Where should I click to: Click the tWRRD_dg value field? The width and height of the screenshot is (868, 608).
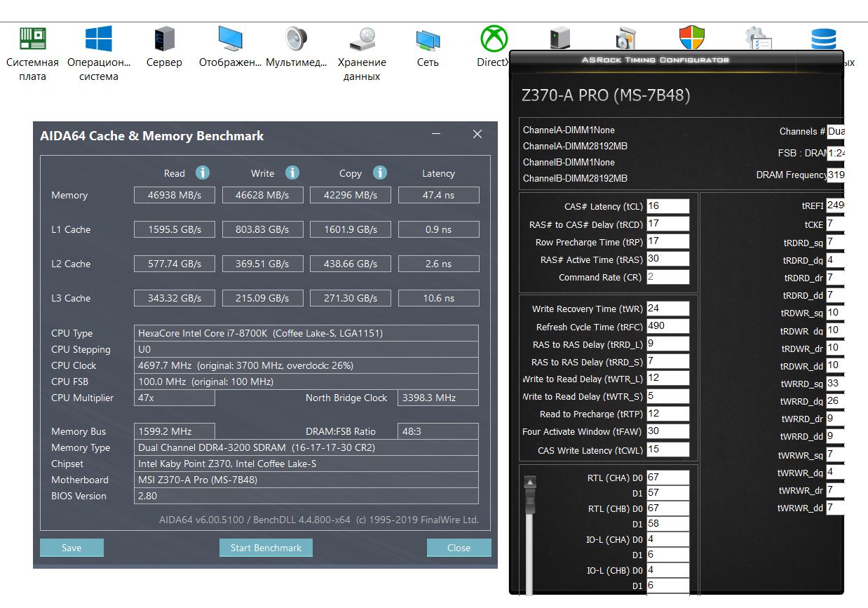[835, 401]
